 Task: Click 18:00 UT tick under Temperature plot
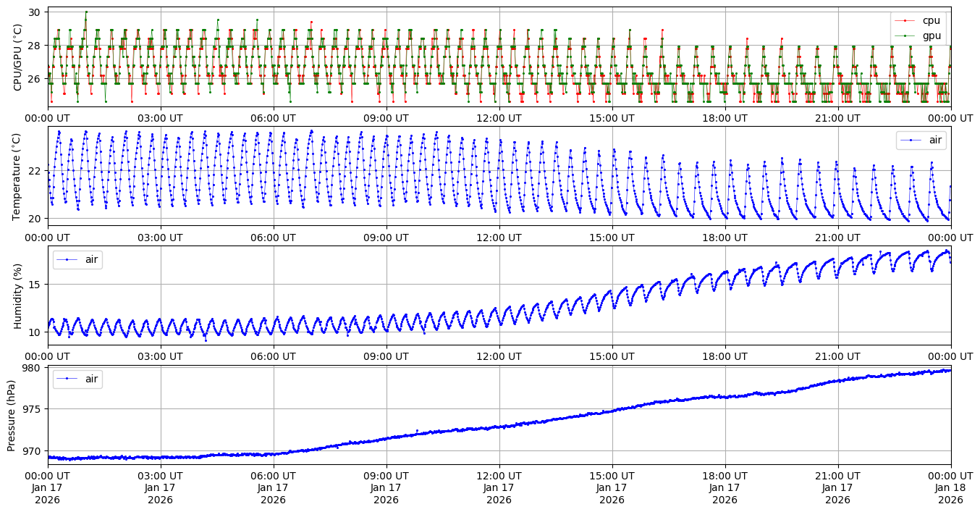(x=725, y=237)
